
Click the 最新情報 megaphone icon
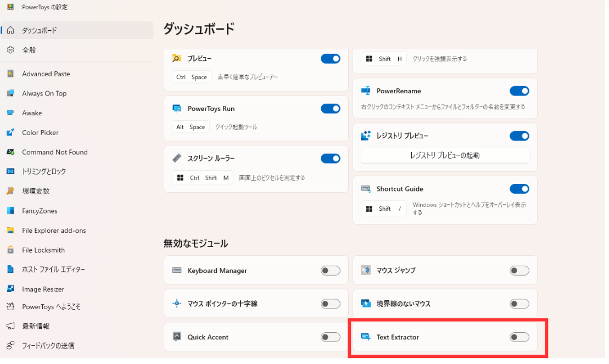(10, 326)
